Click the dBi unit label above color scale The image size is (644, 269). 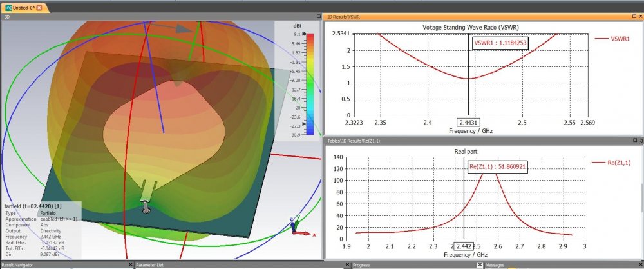click(298, 26)
